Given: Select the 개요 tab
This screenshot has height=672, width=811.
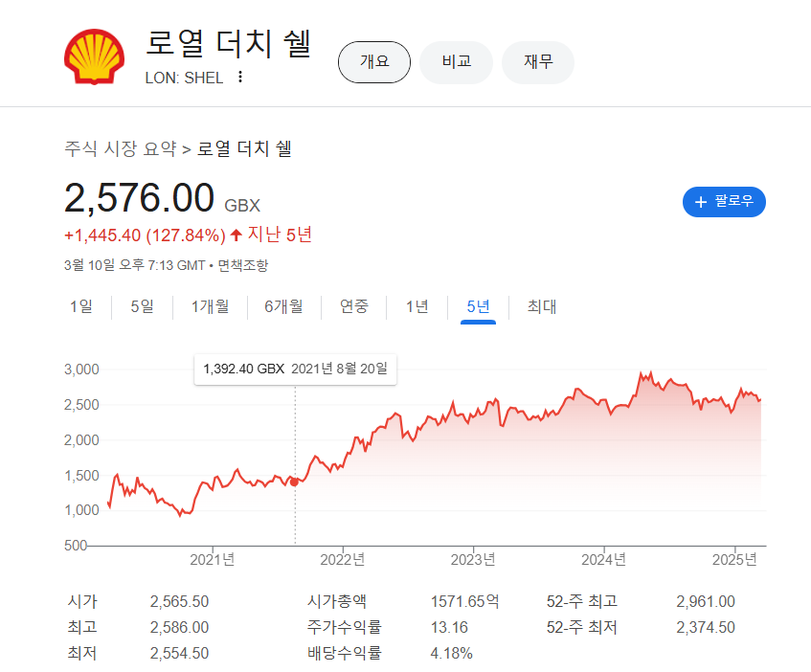Looking at the screenshot, I should pos(374,62).
